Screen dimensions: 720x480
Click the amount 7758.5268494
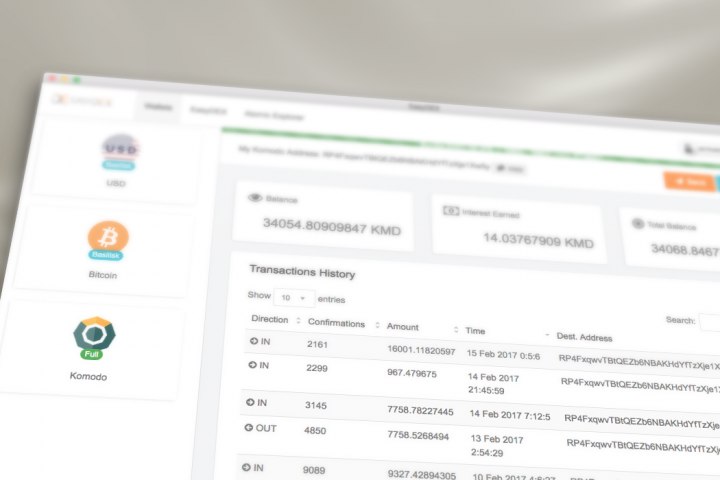(418, 435)
